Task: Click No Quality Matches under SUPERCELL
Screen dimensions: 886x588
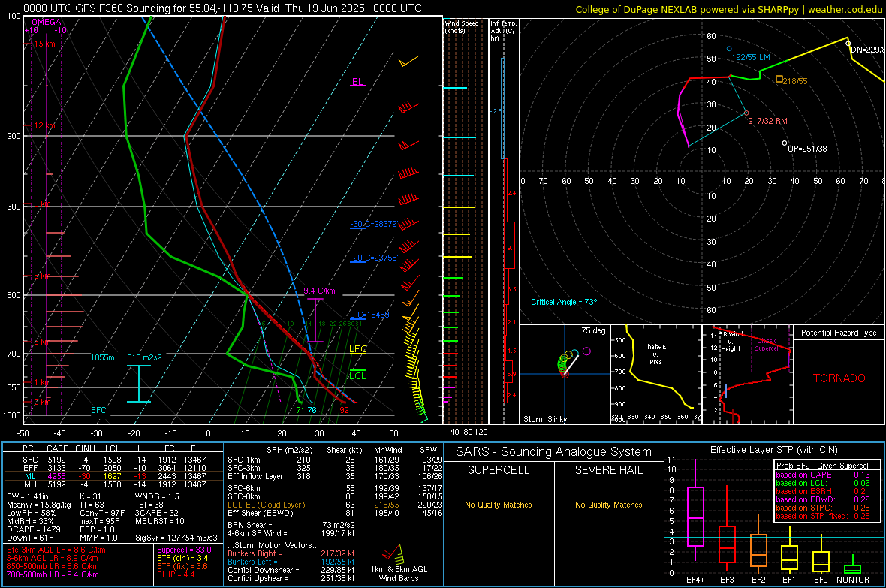Action: tap(499, 505)
